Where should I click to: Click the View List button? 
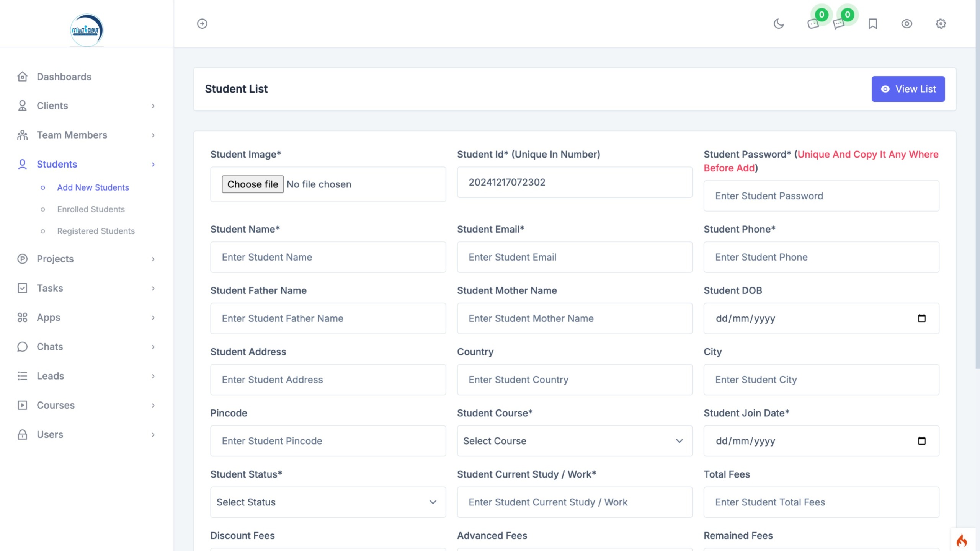pyautogui.click(x=908, y=89)
